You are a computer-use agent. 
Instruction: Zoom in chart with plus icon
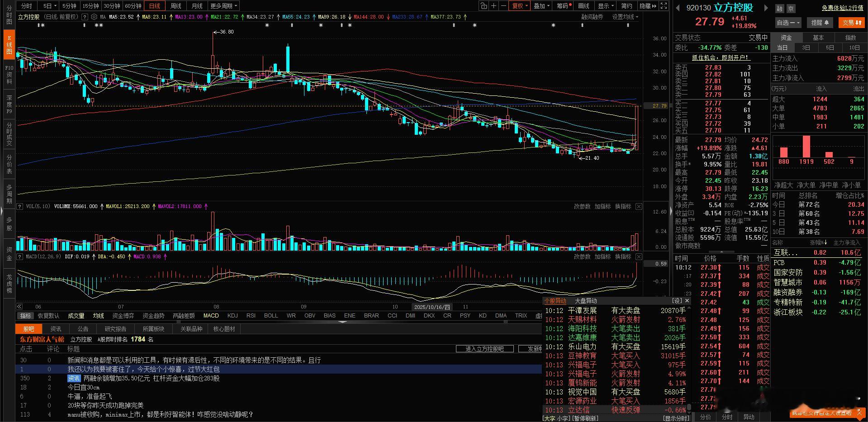pyautogui.click(x=494, y=6)
